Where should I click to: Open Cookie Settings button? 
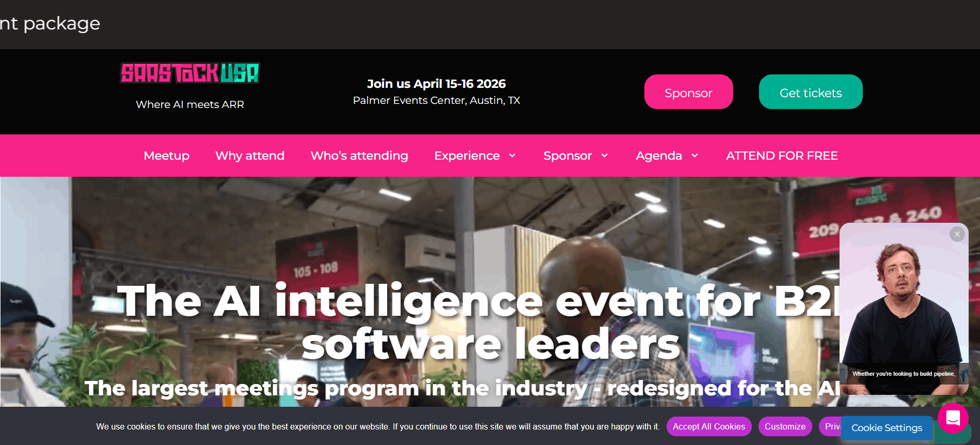click(887, 428)
